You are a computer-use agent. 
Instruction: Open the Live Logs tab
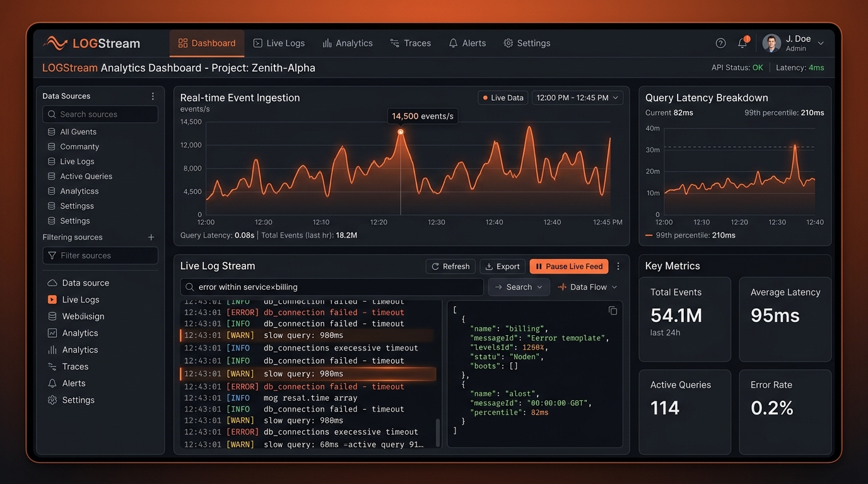pyautogui.click(x=279, y=43)
